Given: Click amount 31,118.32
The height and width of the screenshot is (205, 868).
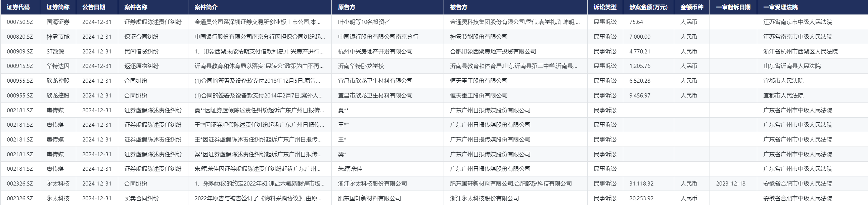Looking at the screenshot, I should (x=641, y=184).
